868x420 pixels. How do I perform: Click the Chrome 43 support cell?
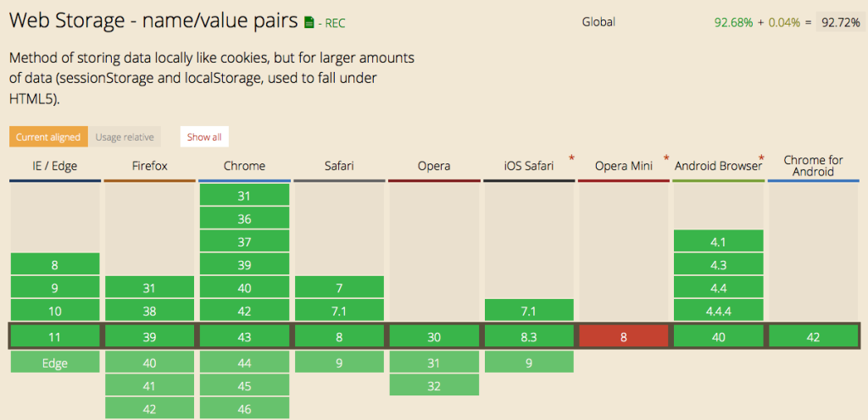(244, 336)
